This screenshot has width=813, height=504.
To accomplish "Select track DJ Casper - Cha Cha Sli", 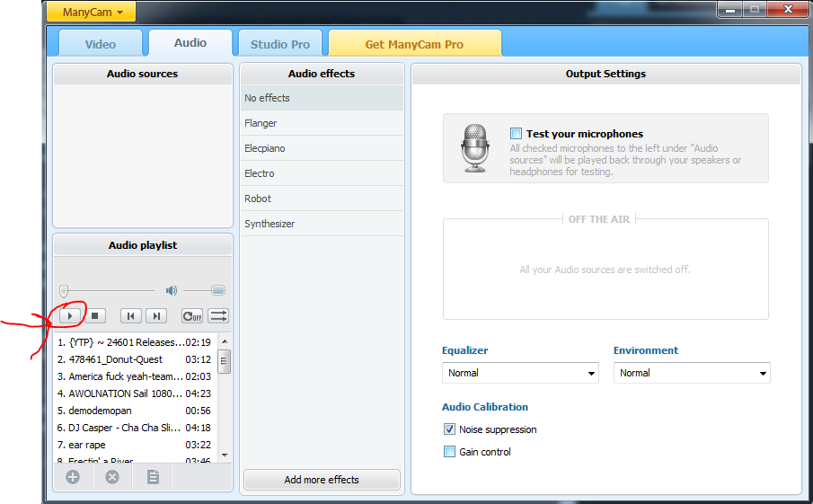I will pos(134,428).
